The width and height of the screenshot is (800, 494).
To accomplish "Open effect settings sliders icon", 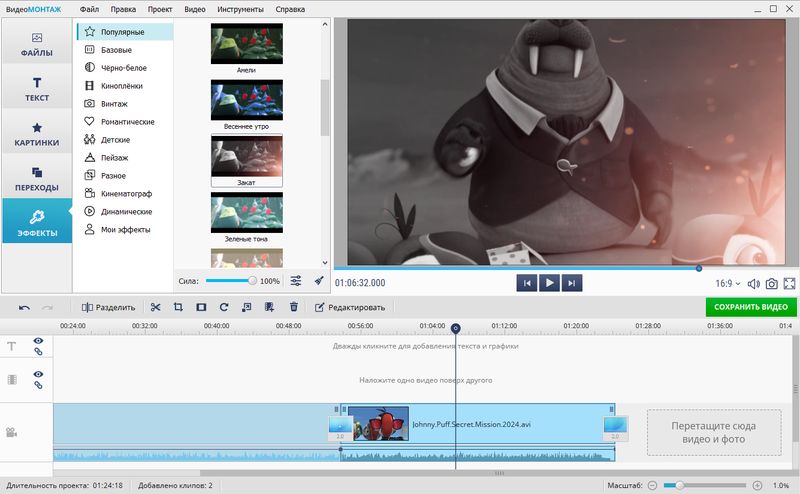I will [296, 281].
